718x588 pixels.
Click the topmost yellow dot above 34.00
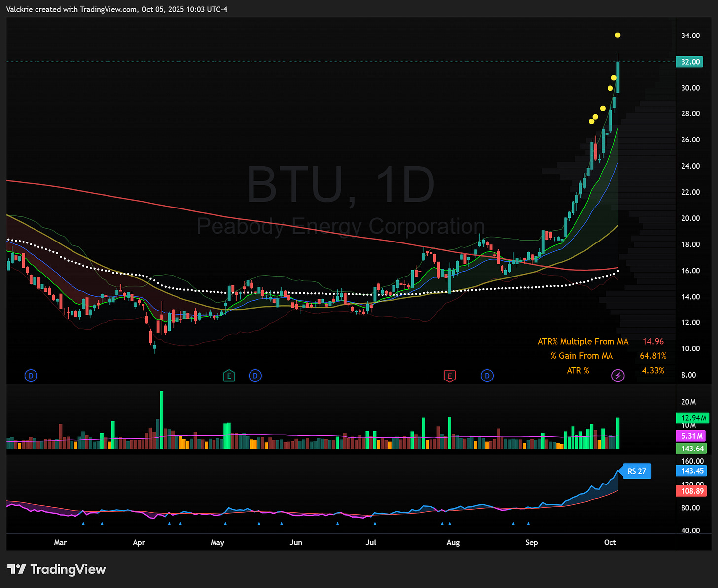(x=617, y=35)
